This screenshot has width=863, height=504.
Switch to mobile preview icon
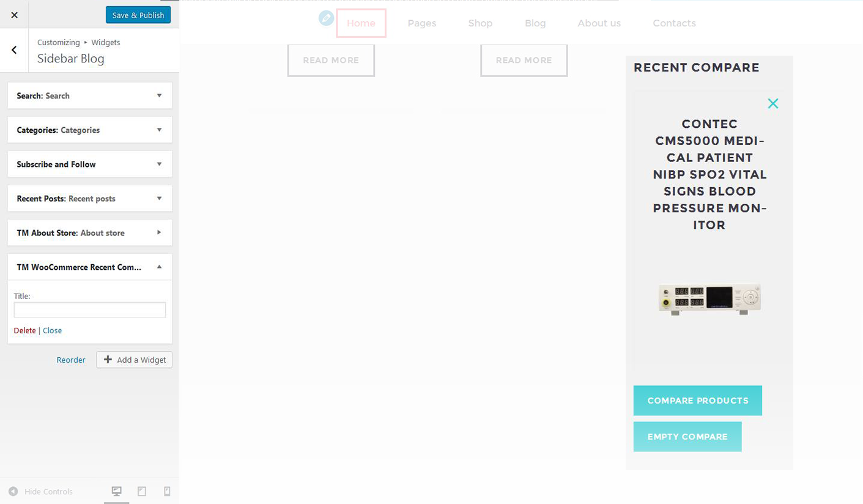coord(167,491)
